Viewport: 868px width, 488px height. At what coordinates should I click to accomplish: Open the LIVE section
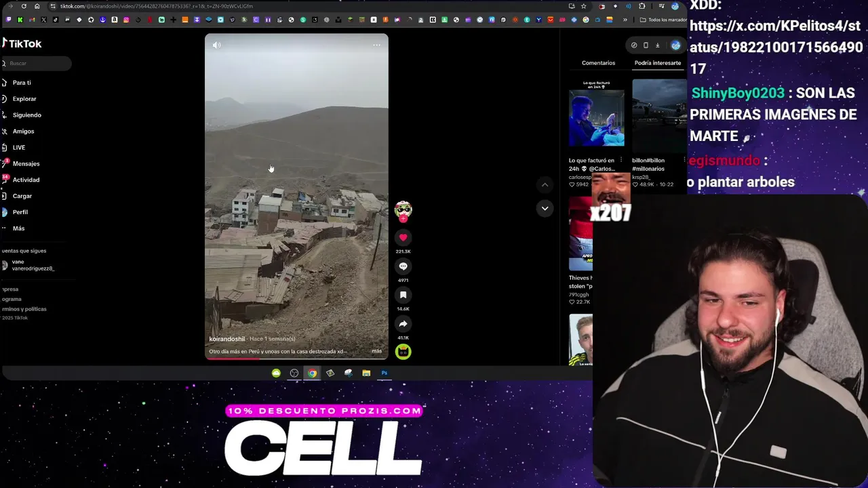click(x=18, y=148)
